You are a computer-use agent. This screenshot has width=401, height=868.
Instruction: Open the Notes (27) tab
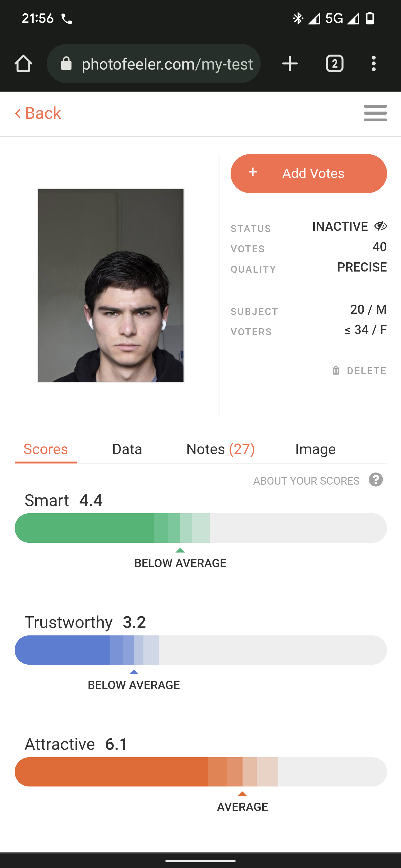tap(220, 449)
